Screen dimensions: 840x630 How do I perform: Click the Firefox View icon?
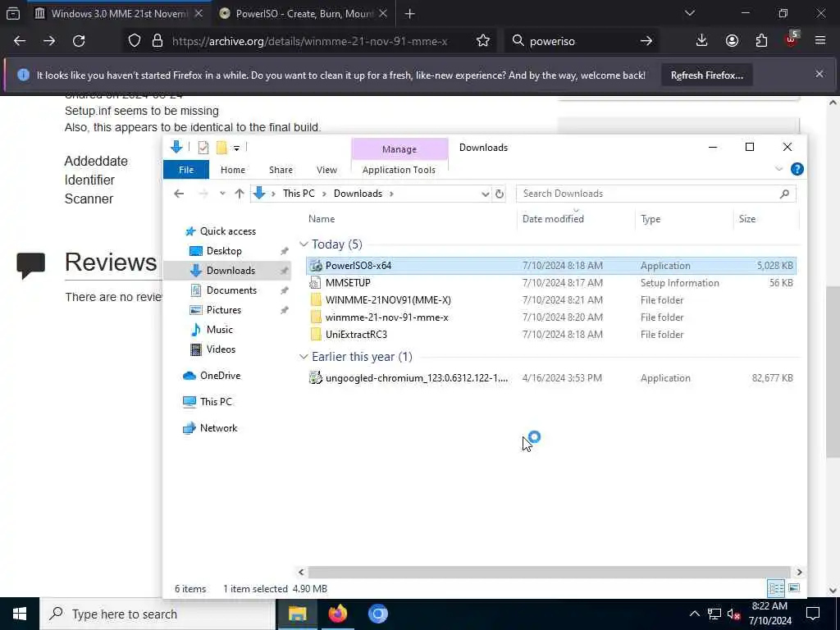click(x=13, y=14)
